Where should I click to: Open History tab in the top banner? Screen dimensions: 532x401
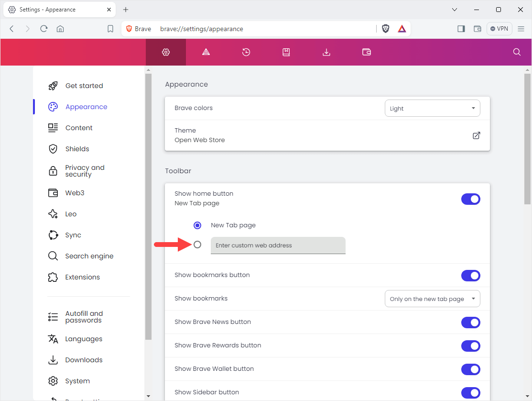246,52
